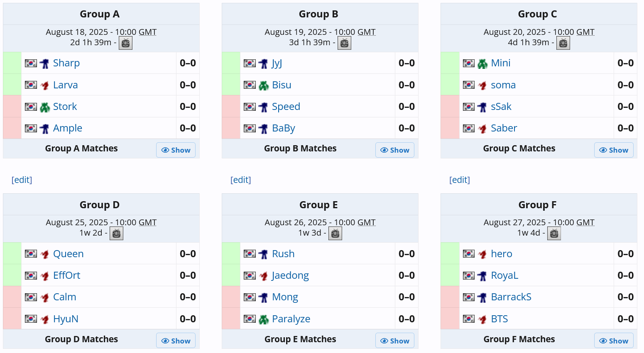Click the stream icon in Group A header
This screenshot has width=644, height=353.
125,43
